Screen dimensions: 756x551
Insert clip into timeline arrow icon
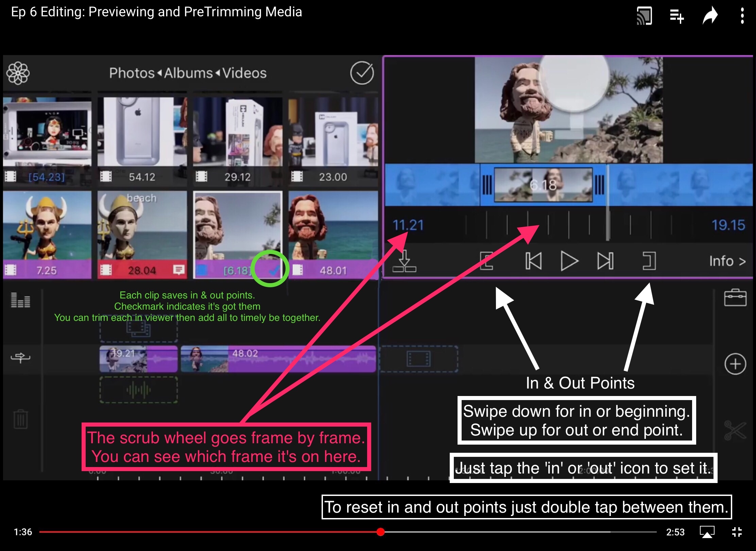(x=404, y=261)
